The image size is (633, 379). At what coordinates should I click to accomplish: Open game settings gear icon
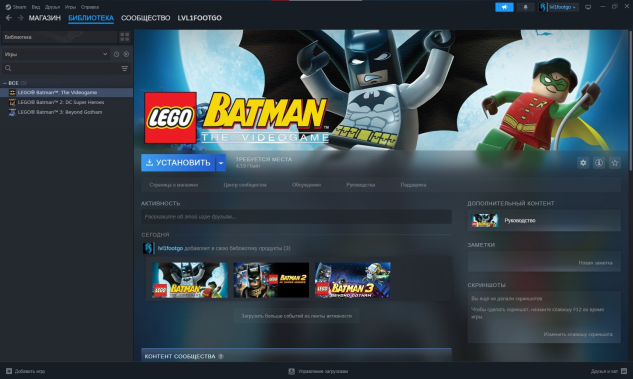(x=583, y=163)
